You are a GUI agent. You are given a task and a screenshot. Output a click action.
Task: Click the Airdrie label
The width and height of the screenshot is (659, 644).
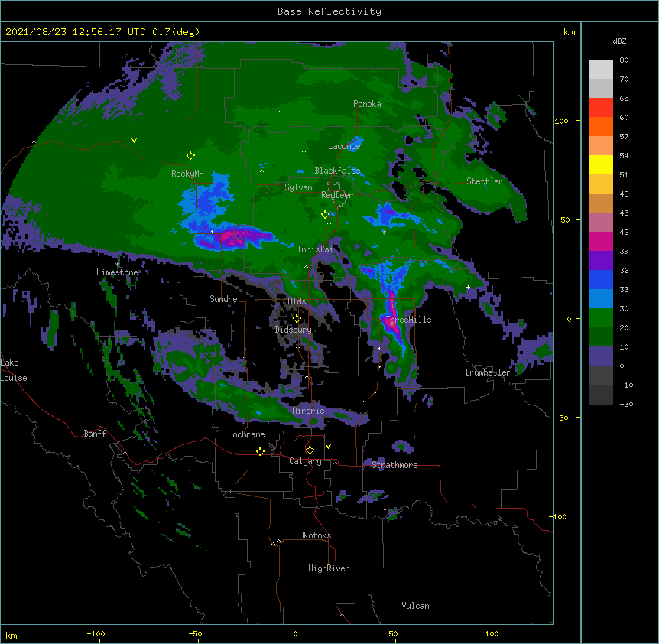(309, 411)
